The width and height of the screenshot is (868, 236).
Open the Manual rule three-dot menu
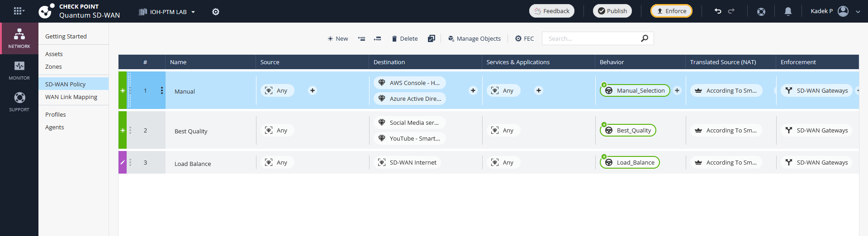coord(162,90)
